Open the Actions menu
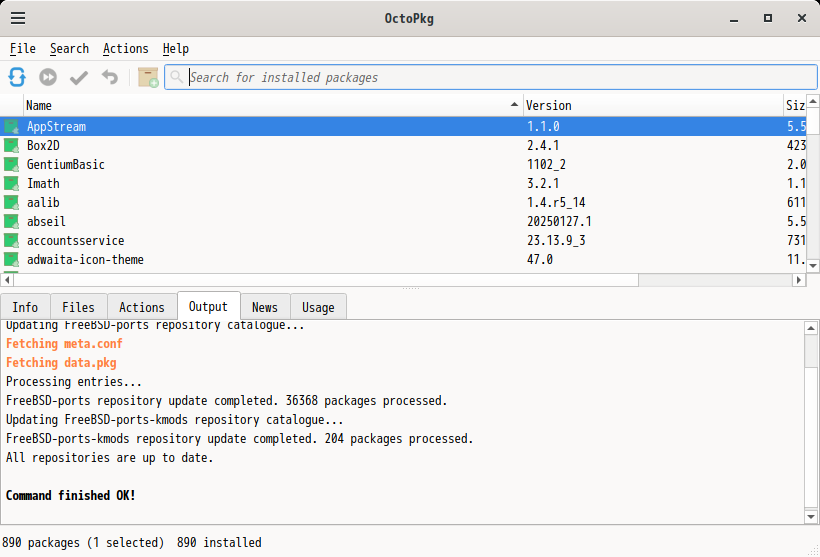The width and height of the screenshot is (820, 557). click(125, 49)
